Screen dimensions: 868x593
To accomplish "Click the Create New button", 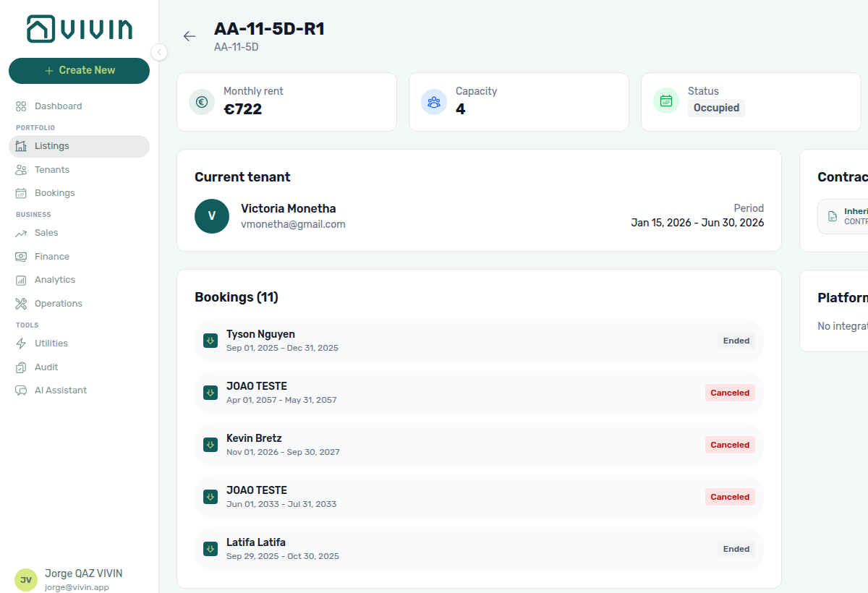I will click(79, 71).
